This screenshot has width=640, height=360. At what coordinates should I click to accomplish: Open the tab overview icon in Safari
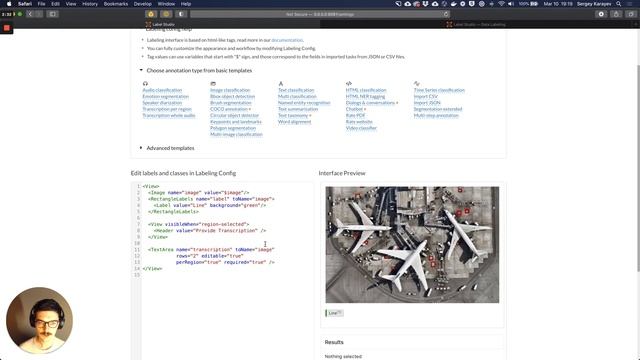click(631, 14)
